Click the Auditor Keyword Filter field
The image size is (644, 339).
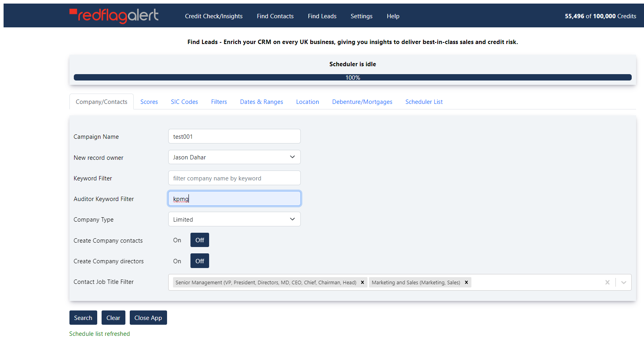(234, 199)
